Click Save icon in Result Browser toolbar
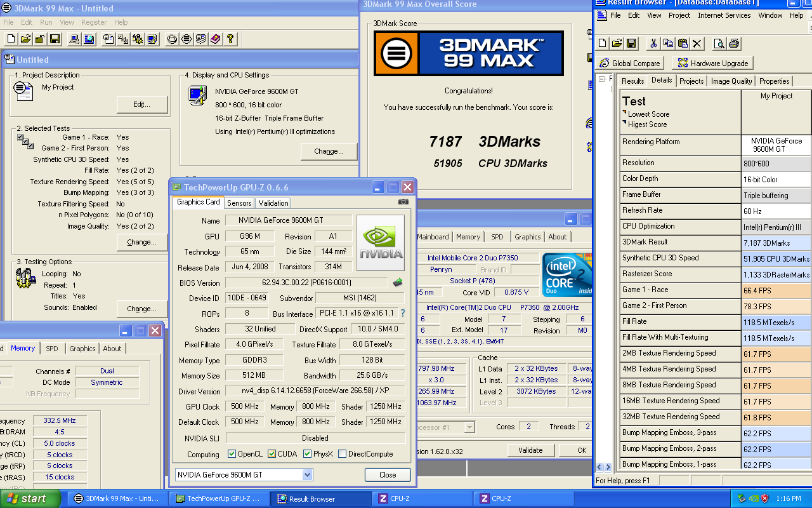812x508 pixels. point(631,43)
